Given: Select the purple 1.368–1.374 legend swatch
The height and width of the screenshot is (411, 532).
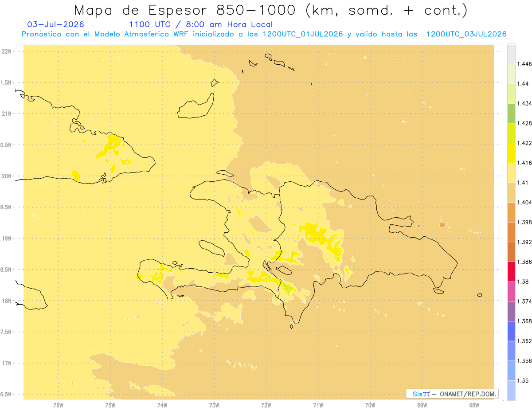Looking at the screenshot, I should (511, 311).
